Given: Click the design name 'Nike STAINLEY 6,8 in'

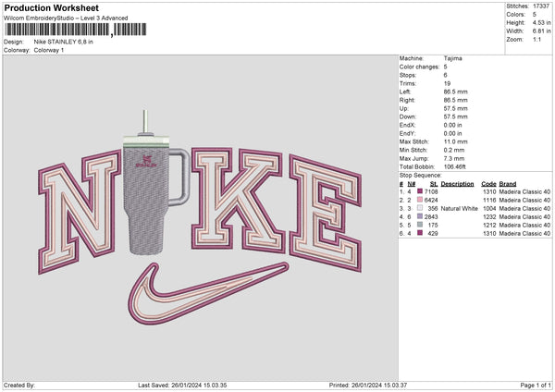Looking at the screenshot, I should (63, 42).
